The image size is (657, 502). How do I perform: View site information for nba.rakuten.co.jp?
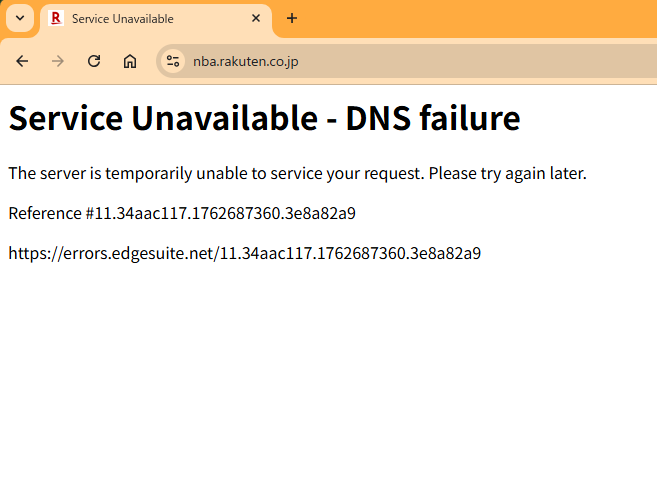pos(173,61)
